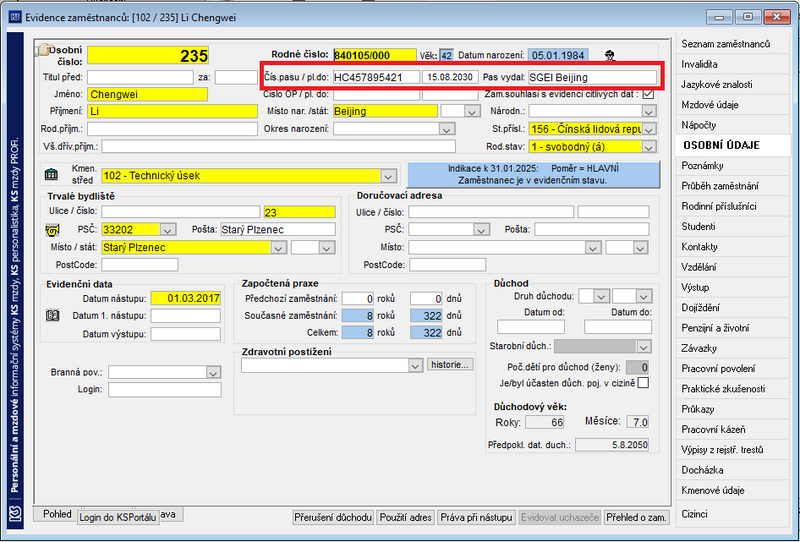Click the postal horn icon near PSČ
Screen dimensions: 800x542
coord(53,230)
